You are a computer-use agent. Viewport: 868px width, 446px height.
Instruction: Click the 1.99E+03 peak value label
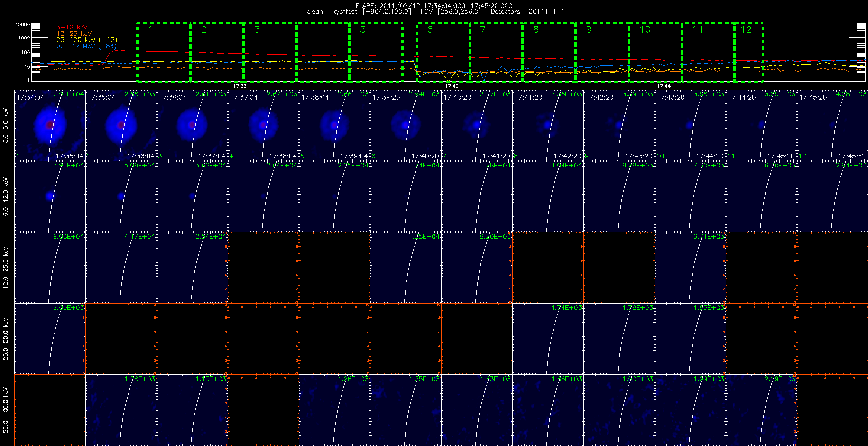coord(709,379)
